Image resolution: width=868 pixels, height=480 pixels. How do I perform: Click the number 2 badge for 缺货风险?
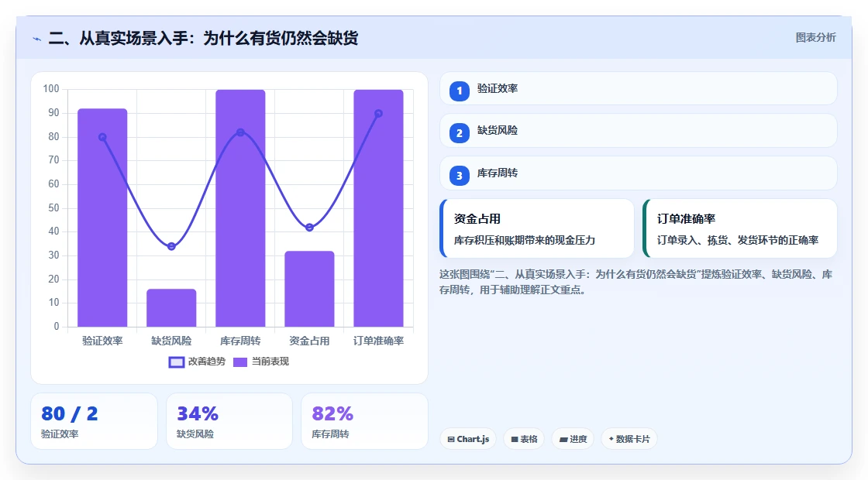[459, 133]
